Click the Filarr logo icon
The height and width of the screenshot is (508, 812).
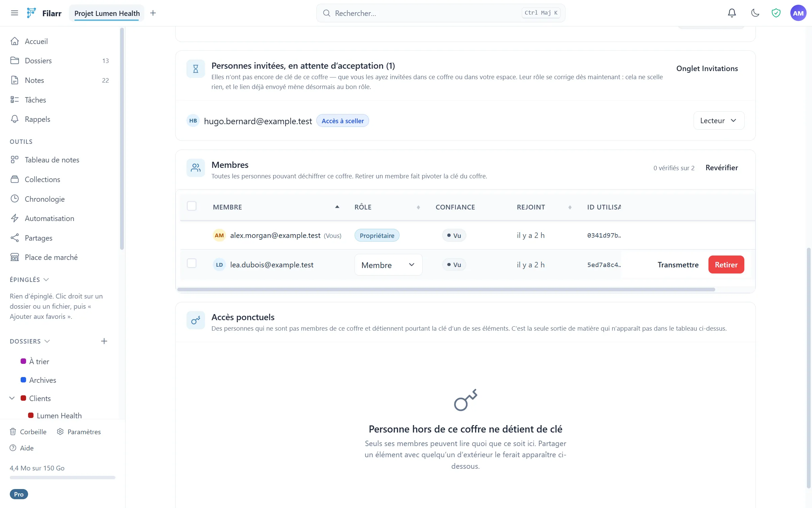31,13
